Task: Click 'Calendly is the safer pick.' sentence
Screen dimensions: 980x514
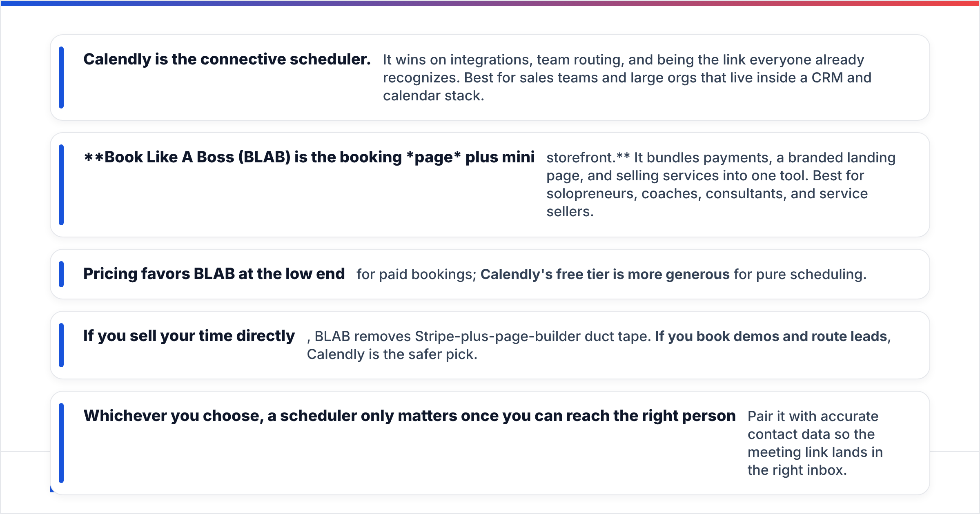Action: click(392, 354)
